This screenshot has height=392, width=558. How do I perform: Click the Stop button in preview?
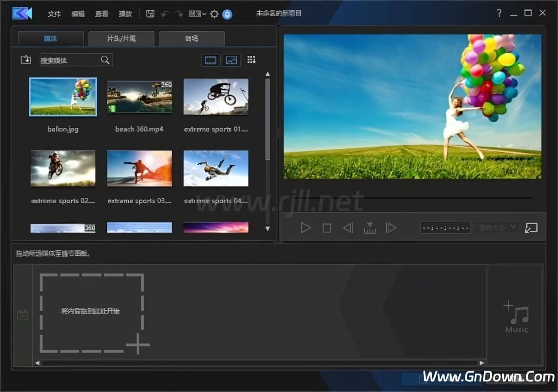[327, 228]
